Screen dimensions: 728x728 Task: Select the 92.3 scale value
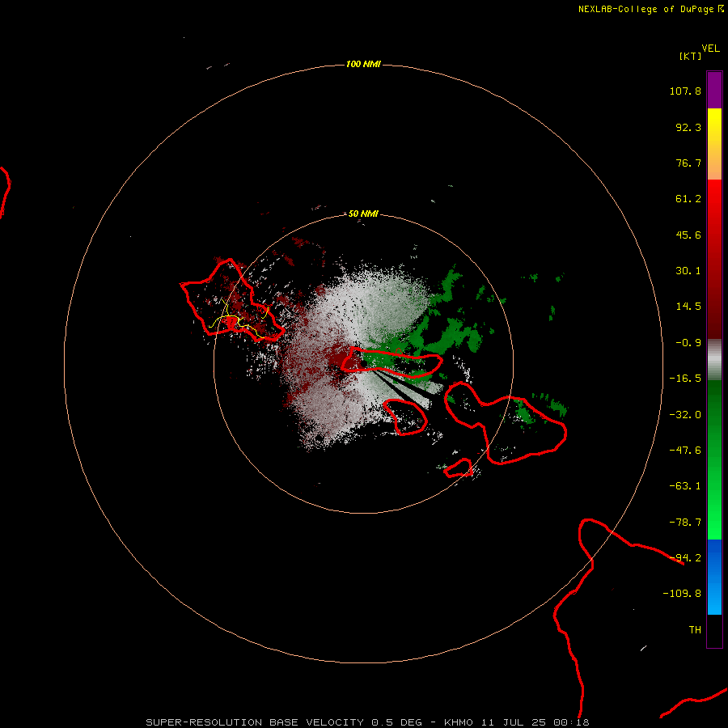click(x=688, y=127)
